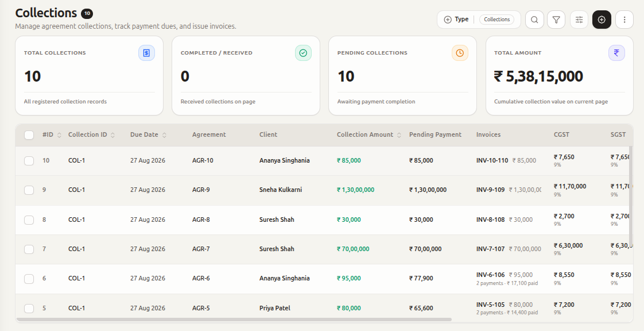This screenshot has height=331, width=644.
Task: Select client Ananya Singhania in row 10
Action: (x=284, y=160)
